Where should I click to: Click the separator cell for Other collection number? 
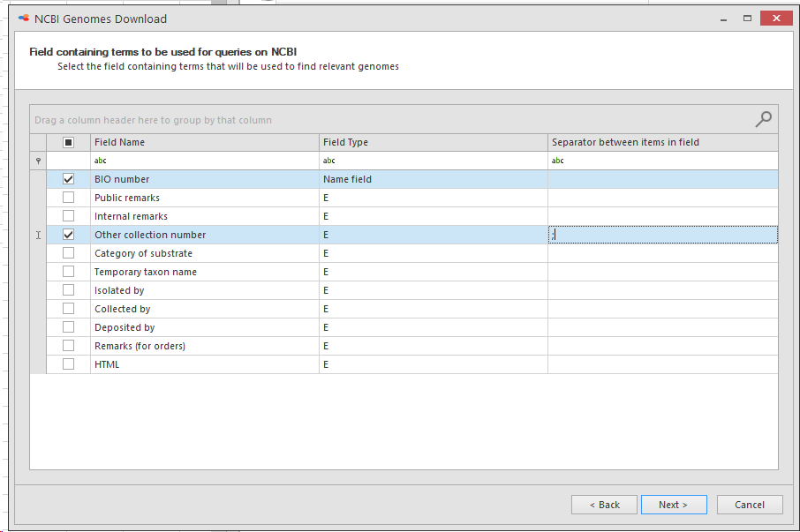(x=663, y=235)
